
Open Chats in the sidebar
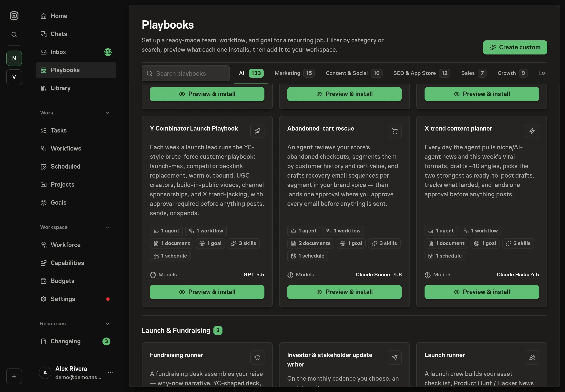[x=76, y=34]
